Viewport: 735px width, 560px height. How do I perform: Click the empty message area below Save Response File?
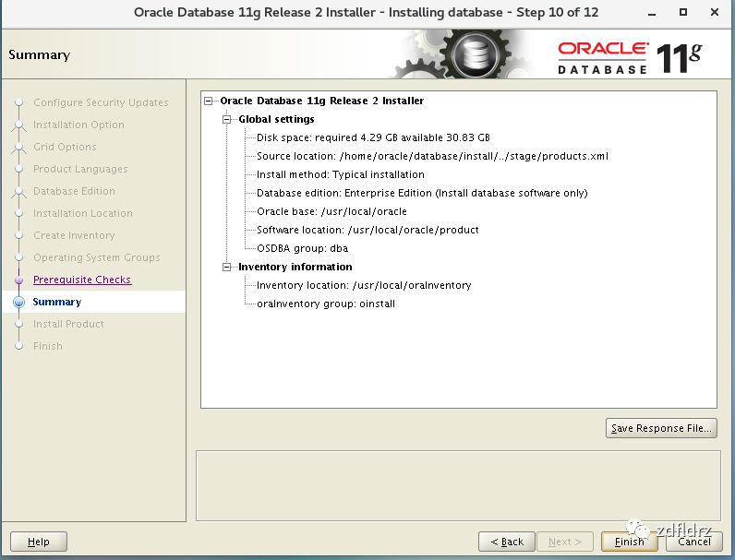pyautogui.click(x=458, y=486)
